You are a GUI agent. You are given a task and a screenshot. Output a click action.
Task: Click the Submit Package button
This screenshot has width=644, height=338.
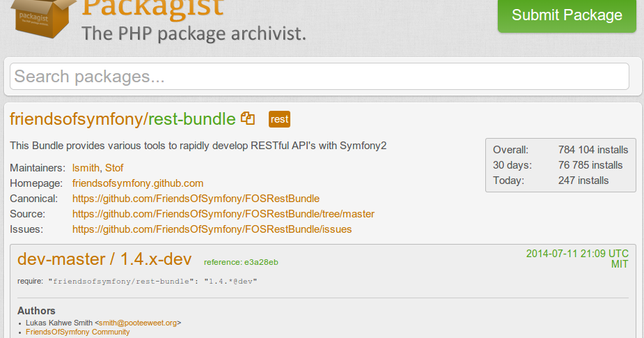point(567,15)
